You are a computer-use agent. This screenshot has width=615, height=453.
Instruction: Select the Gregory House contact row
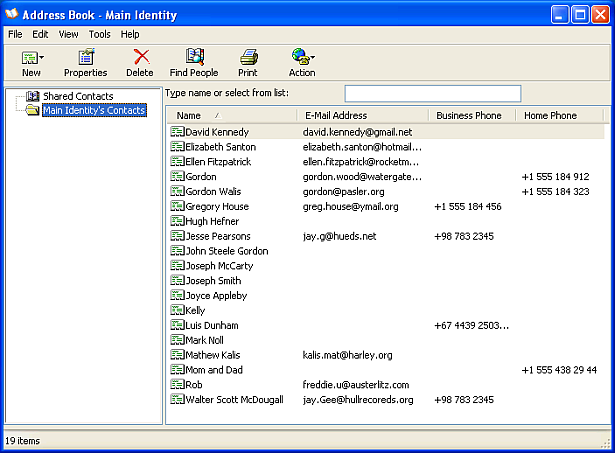click(x=217, y=207)
